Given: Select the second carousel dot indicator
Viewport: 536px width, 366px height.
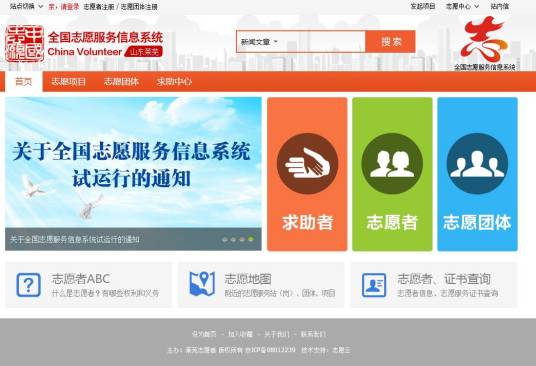Looking at the screenshot, I should tap(233, 240).
